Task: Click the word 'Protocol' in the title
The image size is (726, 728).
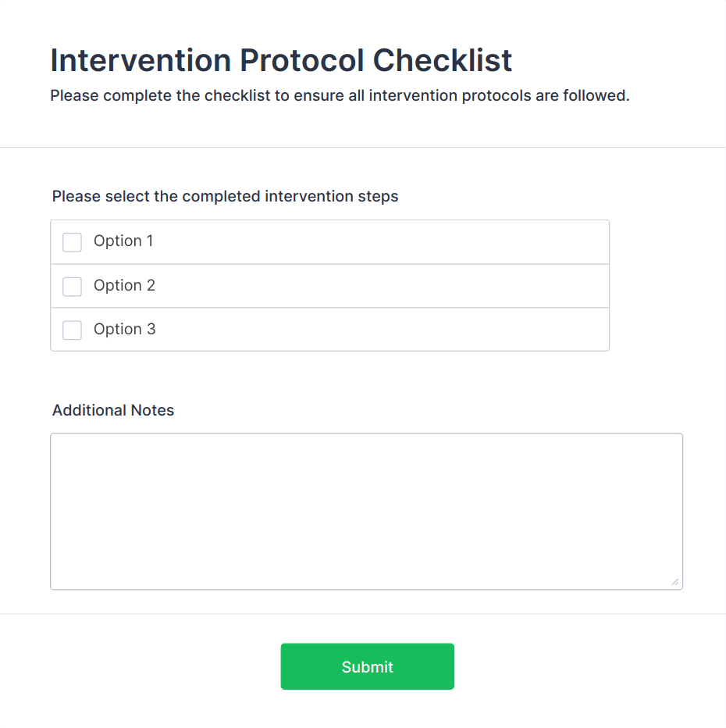Action: pos(301,60)
